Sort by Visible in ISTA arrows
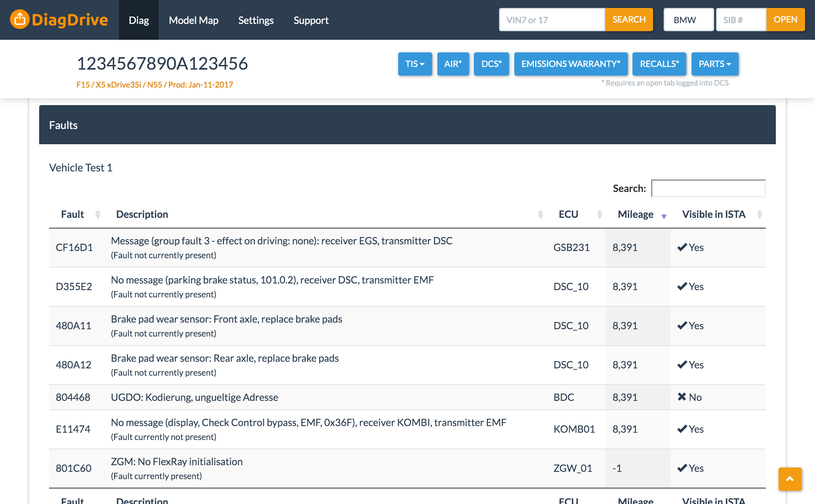Image resolution: width=815 pixels, height=504 pixels. [759, 214]
